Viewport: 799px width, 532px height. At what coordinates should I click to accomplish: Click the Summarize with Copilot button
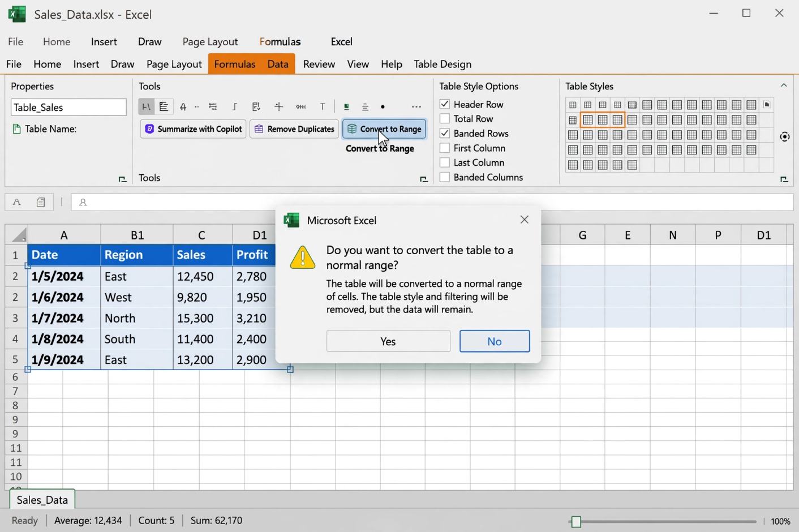[x=194, y=129]
